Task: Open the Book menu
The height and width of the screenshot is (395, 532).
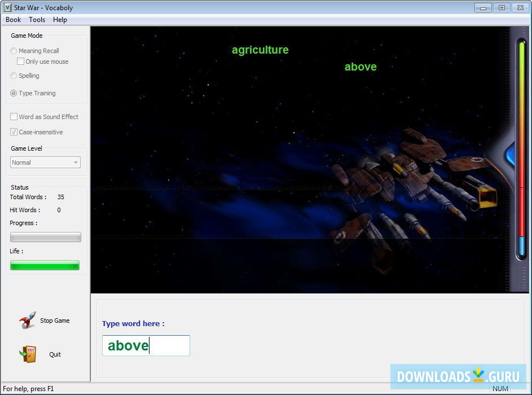Action: coord(13,19)
